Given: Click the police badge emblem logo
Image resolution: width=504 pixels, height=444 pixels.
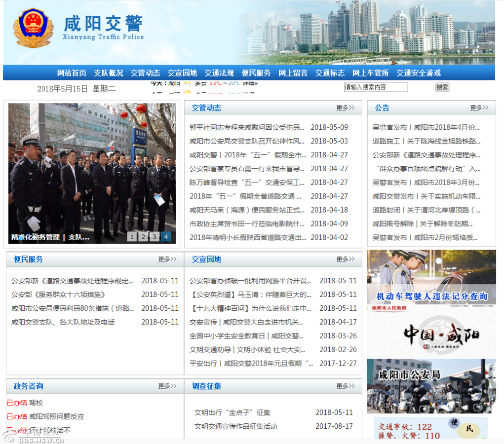Looking at the screenshot, I should pyautogui.click(x=33, y=28).
